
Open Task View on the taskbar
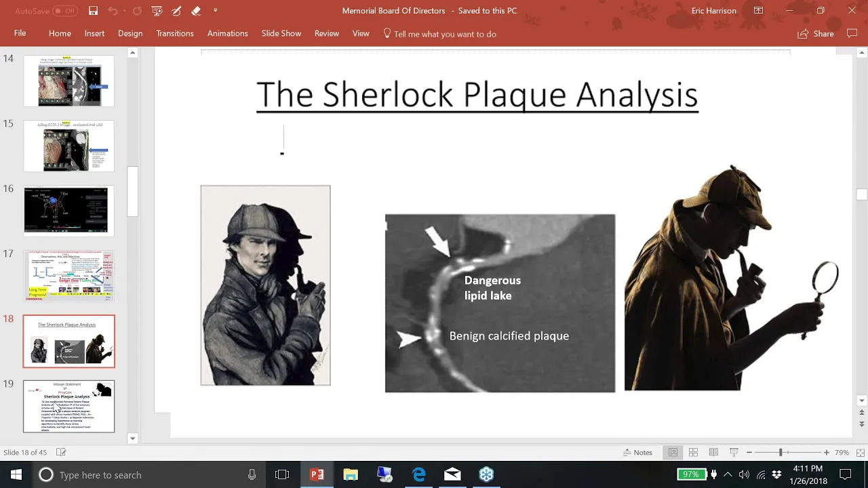coord(282,475)
